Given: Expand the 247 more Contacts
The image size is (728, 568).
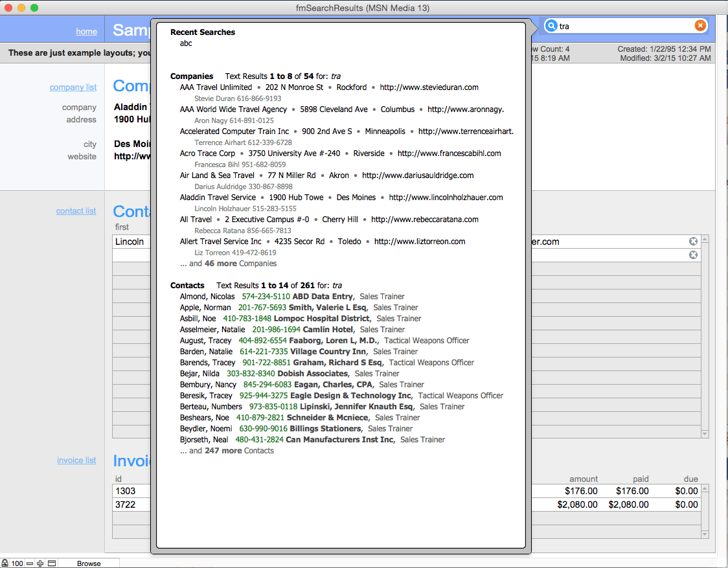Looking at the screenshot, I should [227, 451].
